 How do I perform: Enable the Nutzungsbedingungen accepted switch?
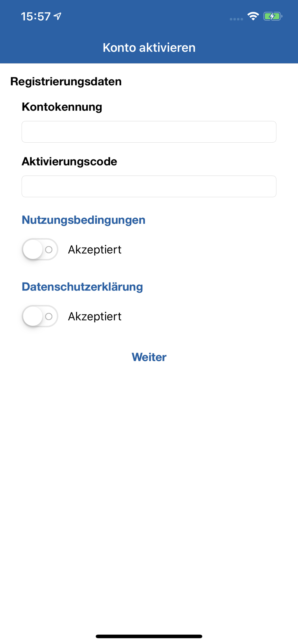40,250
